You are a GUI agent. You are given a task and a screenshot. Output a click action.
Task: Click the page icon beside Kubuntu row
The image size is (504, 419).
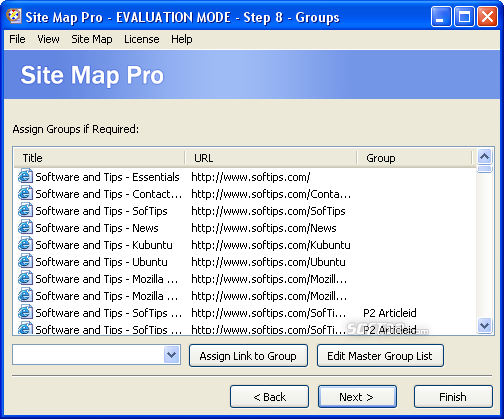(x=25, y=244)
